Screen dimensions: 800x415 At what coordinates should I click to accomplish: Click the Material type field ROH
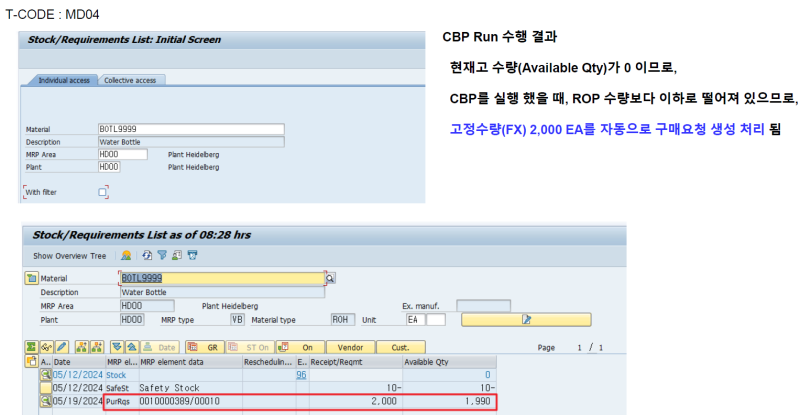click(x=343, y=320)
